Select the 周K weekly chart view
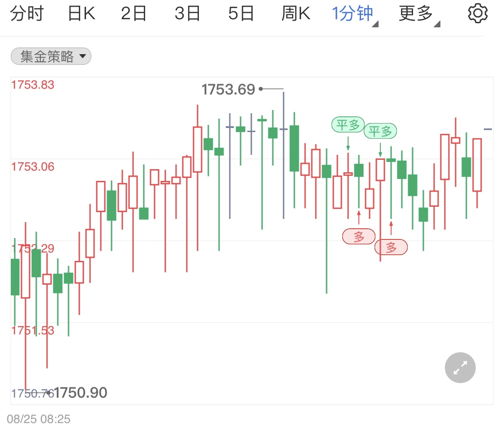 [x=296, y=13]
